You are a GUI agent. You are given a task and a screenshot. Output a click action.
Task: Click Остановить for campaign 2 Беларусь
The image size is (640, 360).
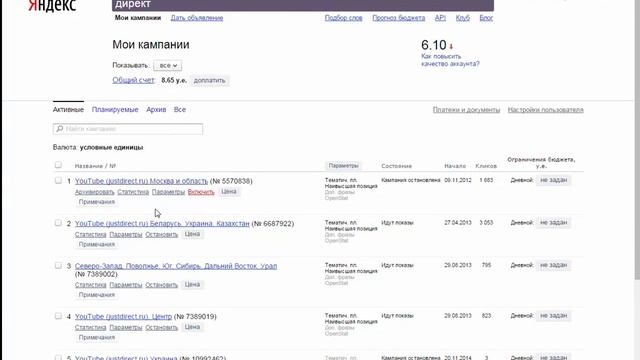point(162,235)
